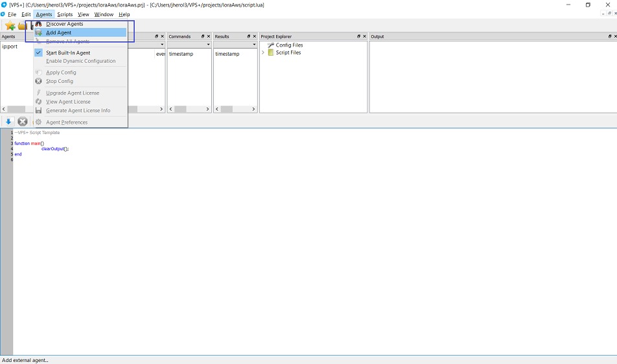This screenshot has width=617, height=364.
Task: Click inside the script editor on clearOutput line
Action: click(55, 149)
